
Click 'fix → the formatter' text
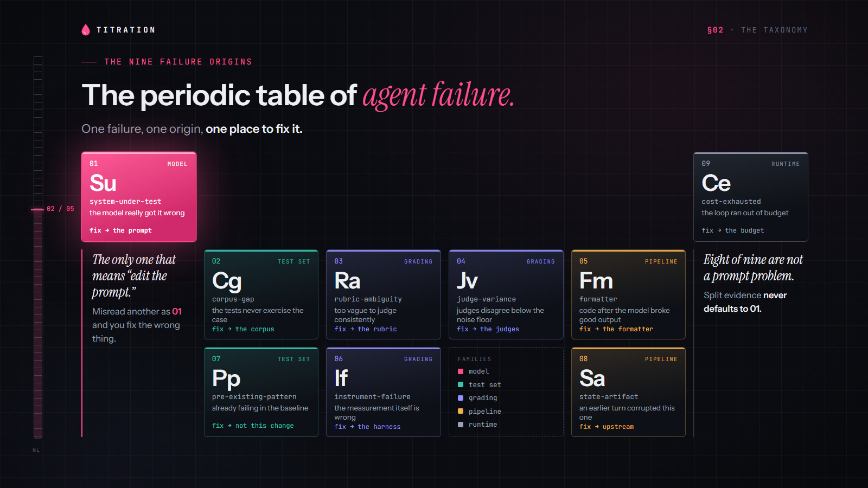[x=616, y=329]
